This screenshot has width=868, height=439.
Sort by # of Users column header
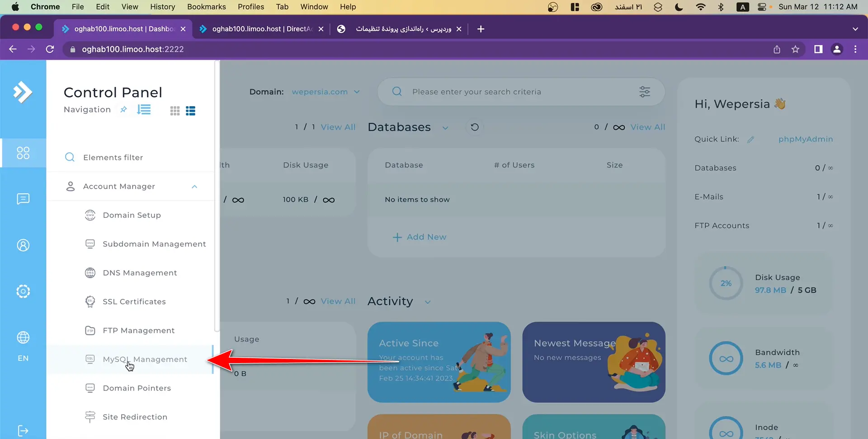pos(514,165)
